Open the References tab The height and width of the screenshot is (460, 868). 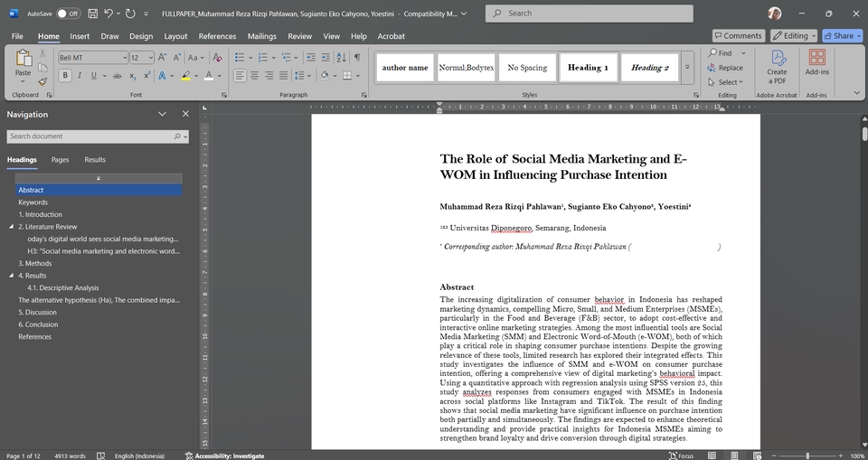coord(217,36)
